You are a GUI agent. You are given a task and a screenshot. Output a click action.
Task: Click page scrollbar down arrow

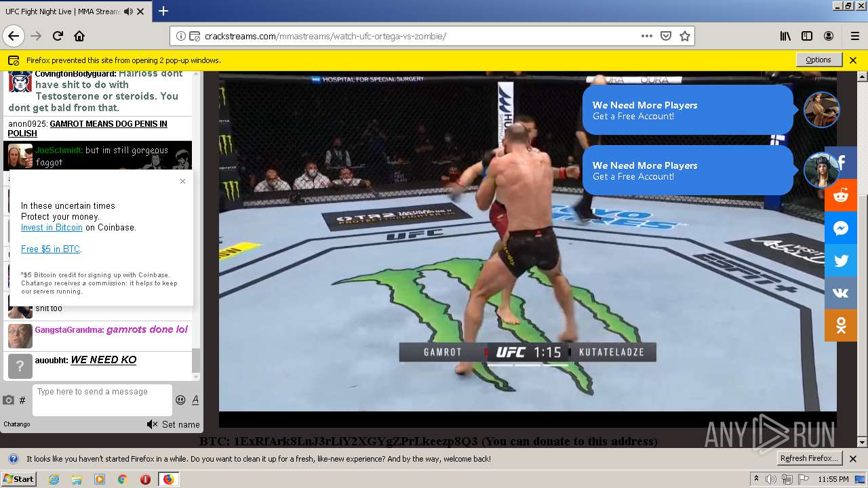(863, 443)
